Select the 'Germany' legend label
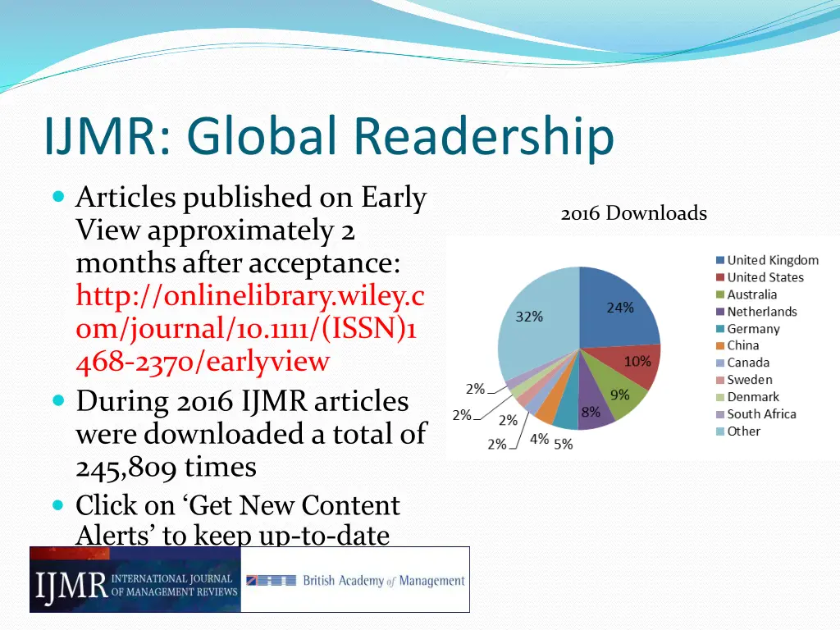The image size is (840, 630). (753, 329)
